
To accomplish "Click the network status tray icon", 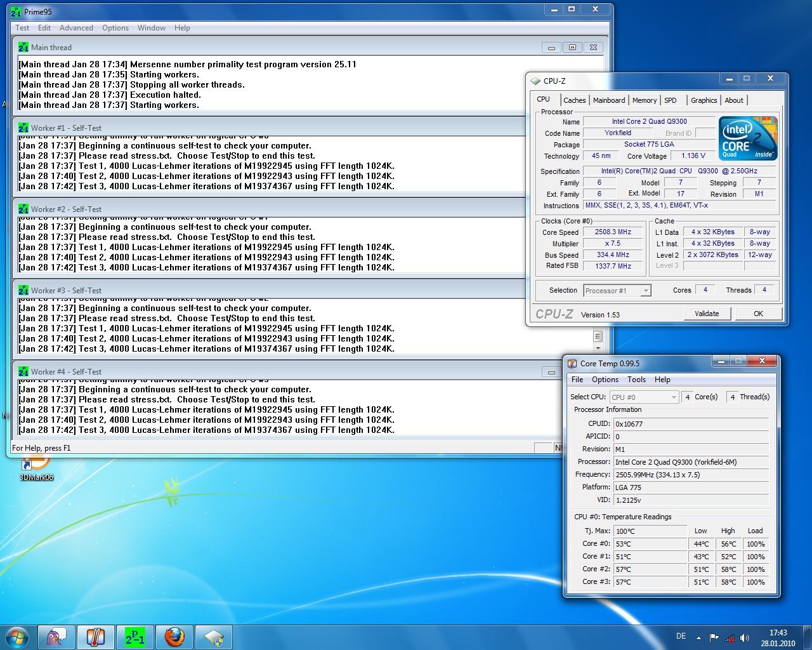I will 730,638.
